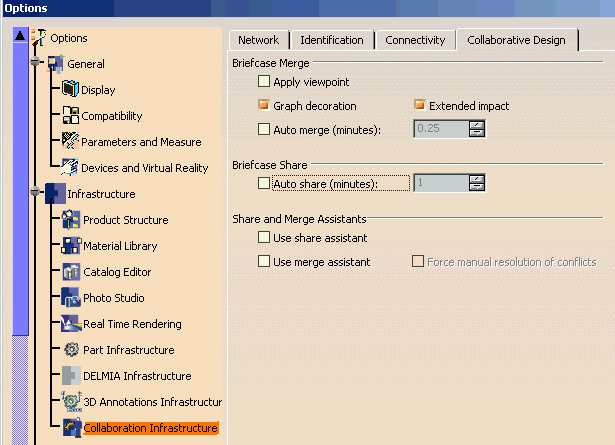Click the Auto merge minutes spinner arrows
This screenshot has width=615, height=445.
point(477,128)
